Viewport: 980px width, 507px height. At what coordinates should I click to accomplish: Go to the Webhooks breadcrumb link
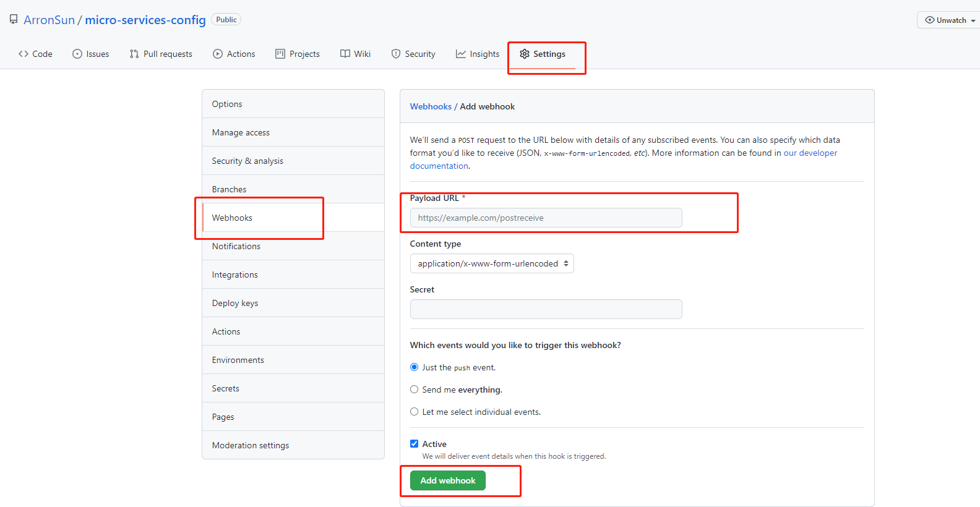click(x=431, y=106)
